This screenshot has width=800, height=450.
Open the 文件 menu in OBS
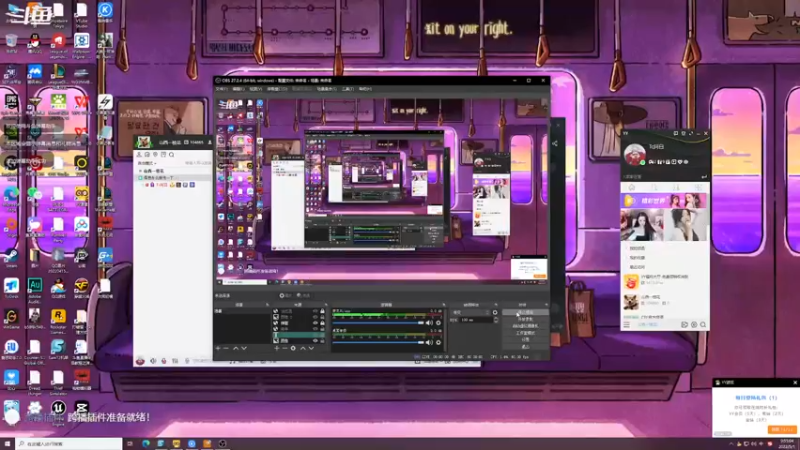[221, 89]
